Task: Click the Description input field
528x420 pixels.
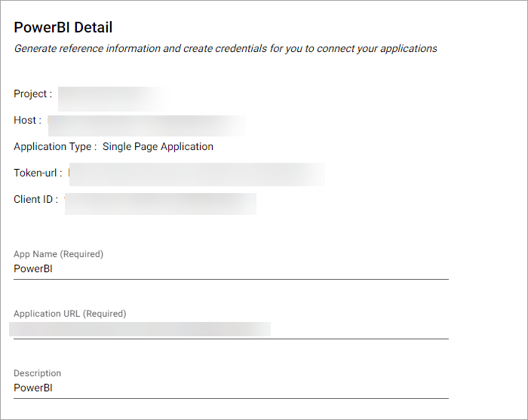Action: [231, 388]
